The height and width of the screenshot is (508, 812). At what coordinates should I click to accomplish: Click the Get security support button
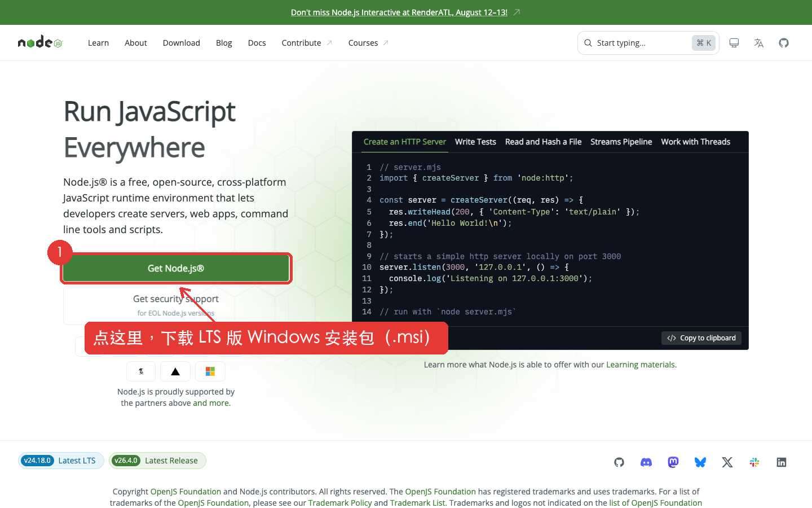[x=176, y=305]
